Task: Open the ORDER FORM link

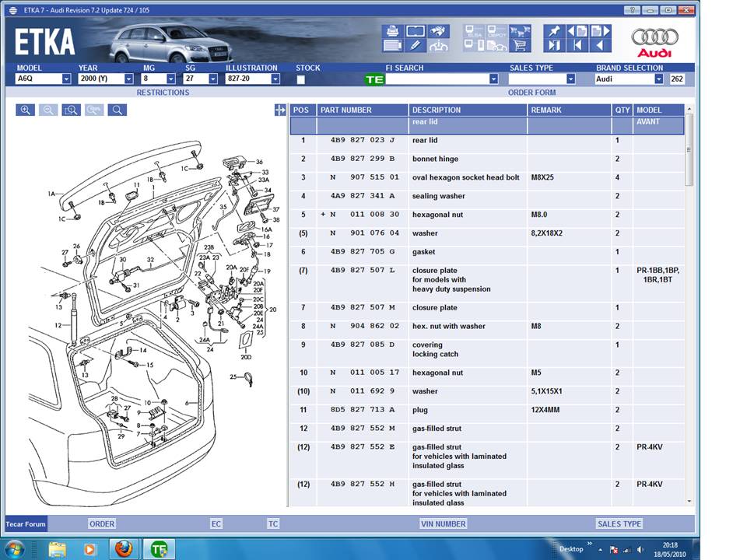Action: 531,93
